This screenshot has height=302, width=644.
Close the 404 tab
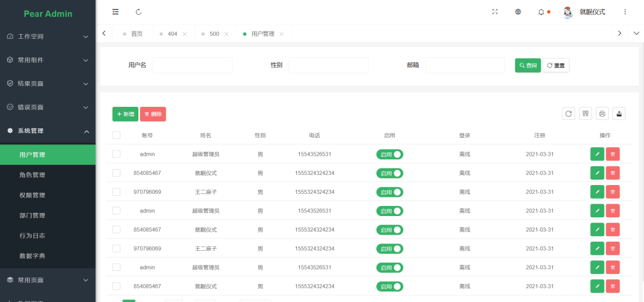click(x=184, y=34)
